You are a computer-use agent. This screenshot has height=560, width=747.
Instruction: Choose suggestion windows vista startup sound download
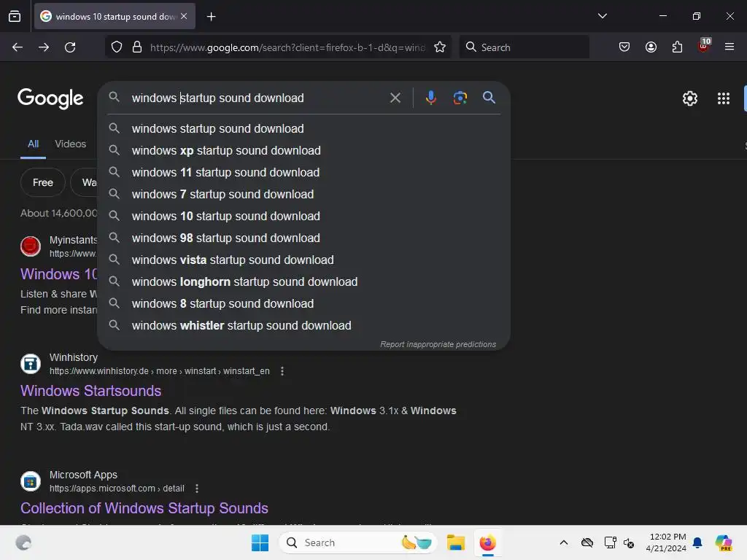point(304,260)
